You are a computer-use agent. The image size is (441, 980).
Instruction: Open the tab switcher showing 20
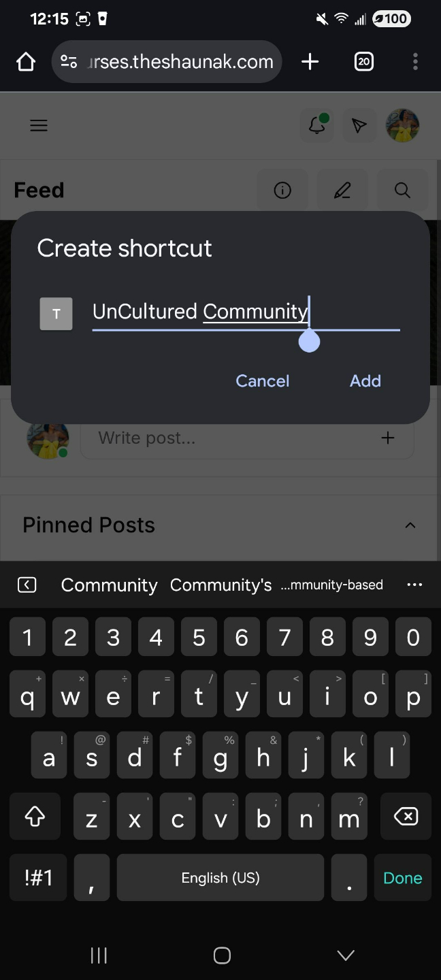pos(364,62)
